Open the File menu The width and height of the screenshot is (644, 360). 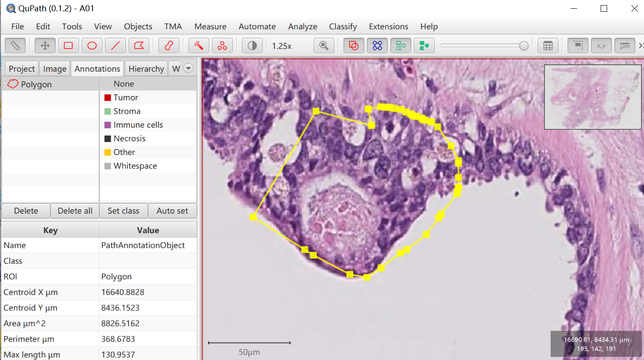point(18,26)
